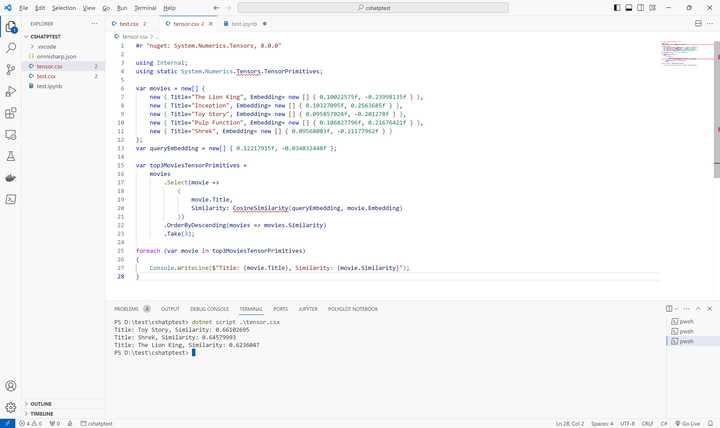Select the first pwsh terminal instance
Image resolution: width=720 pixels, height=428 pixels.
tap(693, 321)
